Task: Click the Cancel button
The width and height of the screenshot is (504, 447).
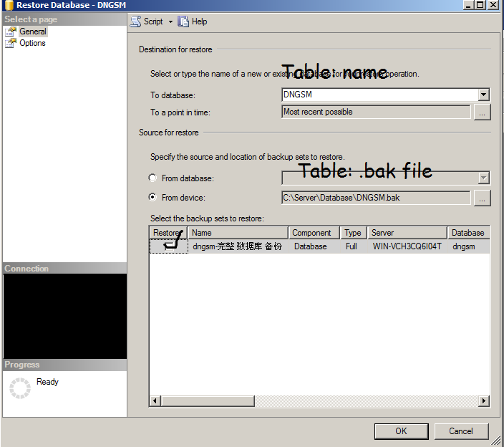Action: coord(461,431)
